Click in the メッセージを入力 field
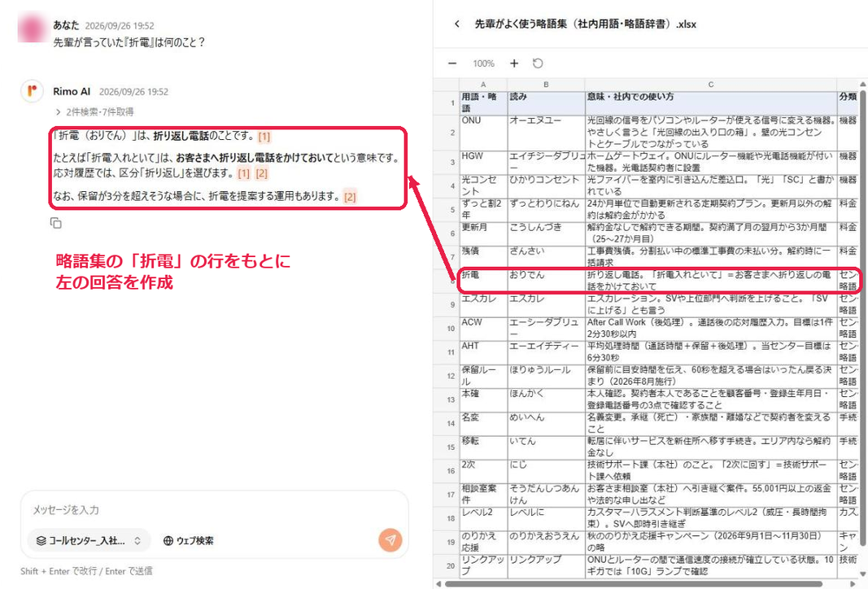The image size is (868, 589). click(214, 509)
